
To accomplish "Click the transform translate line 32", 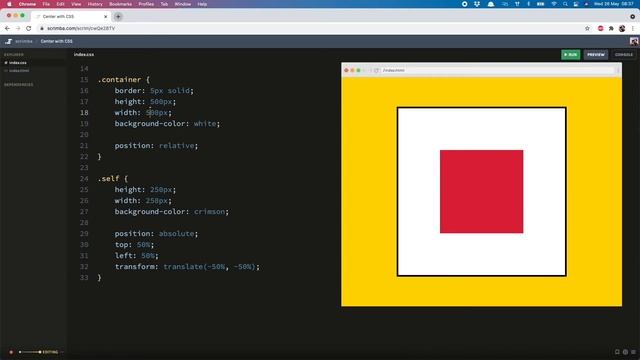I will click(x=187, y=267).
